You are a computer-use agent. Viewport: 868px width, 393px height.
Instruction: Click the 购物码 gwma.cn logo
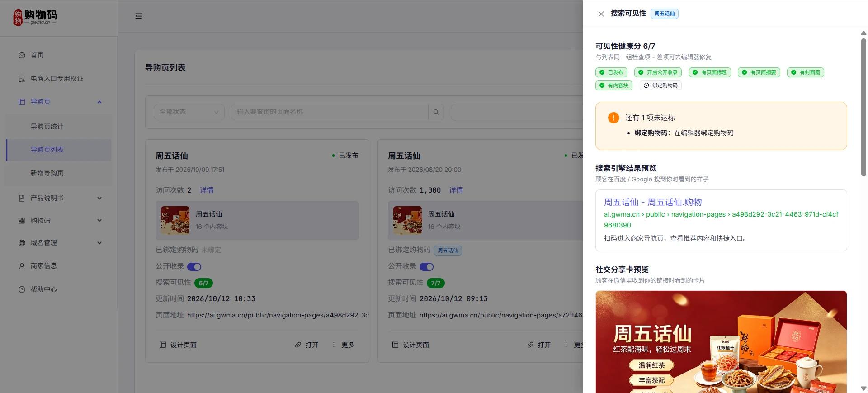click(35, 17)
